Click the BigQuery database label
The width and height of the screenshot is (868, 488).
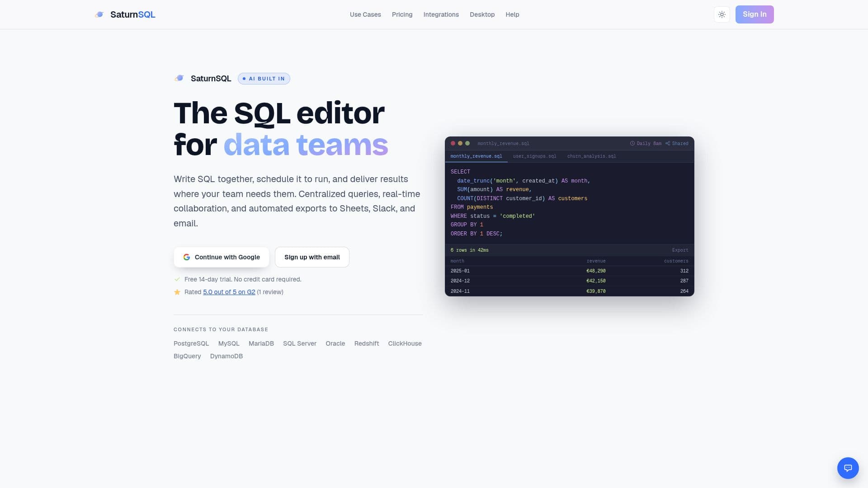pyautogui.click(x=187, y=356)
